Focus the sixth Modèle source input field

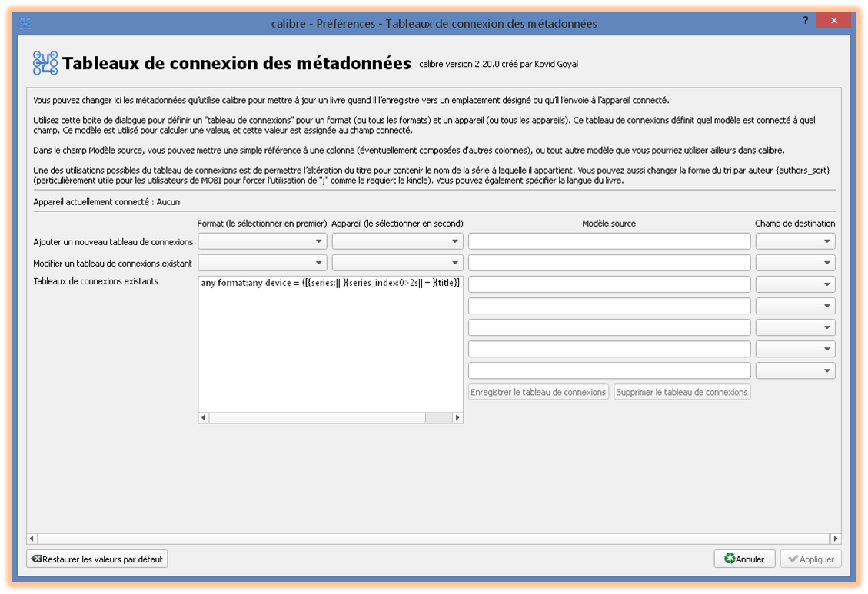pos(610,349)
